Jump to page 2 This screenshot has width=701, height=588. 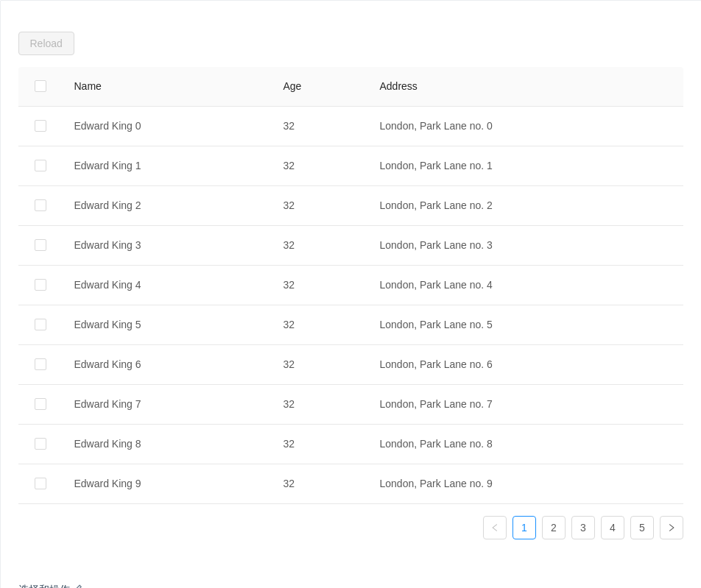pos(554,528)
